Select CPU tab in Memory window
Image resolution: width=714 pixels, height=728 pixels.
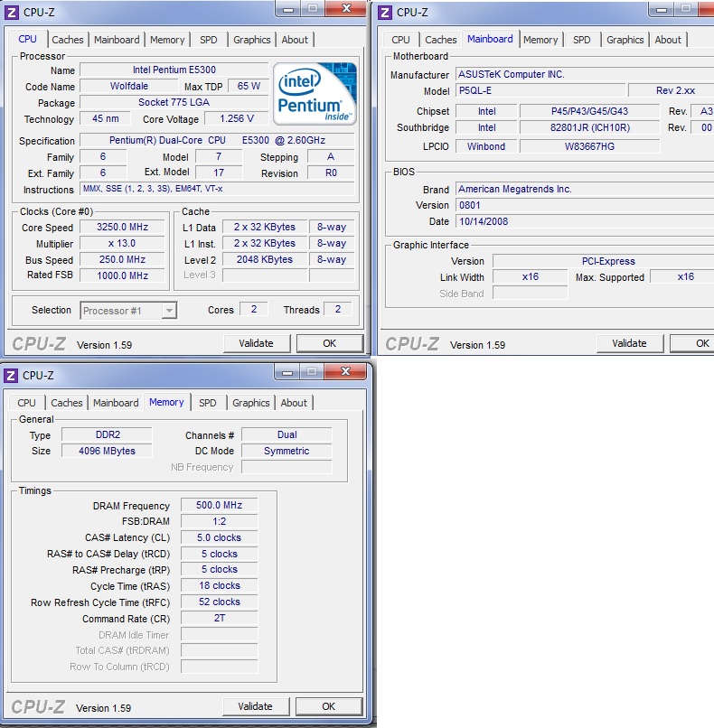click(26, 403)
